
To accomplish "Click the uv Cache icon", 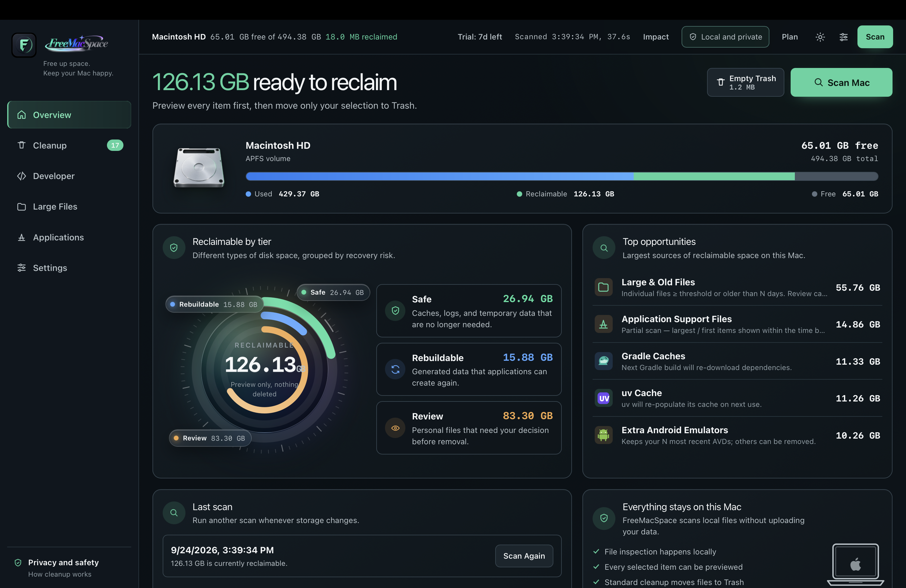I will pyautogui.click(x=603, y=398).
